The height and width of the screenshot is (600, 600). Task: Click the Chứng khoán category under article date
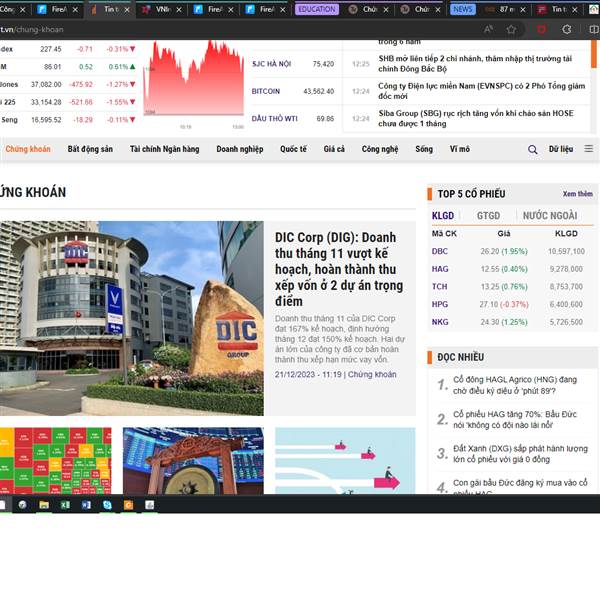tap(372, 375)
